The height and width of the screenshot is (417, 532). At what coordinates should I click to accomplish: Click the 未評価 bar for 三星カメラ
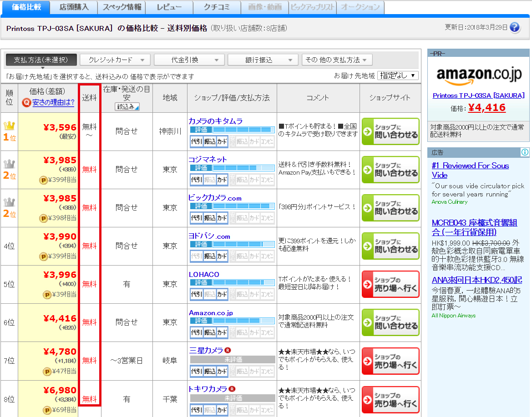pos(233,359)
